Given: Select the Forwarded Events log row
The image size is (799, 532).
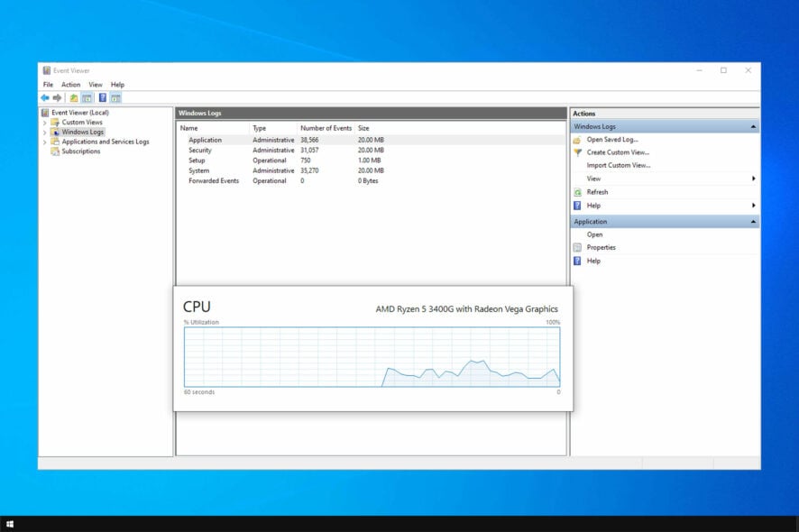Looking at the screenshot, I should 372,181.
